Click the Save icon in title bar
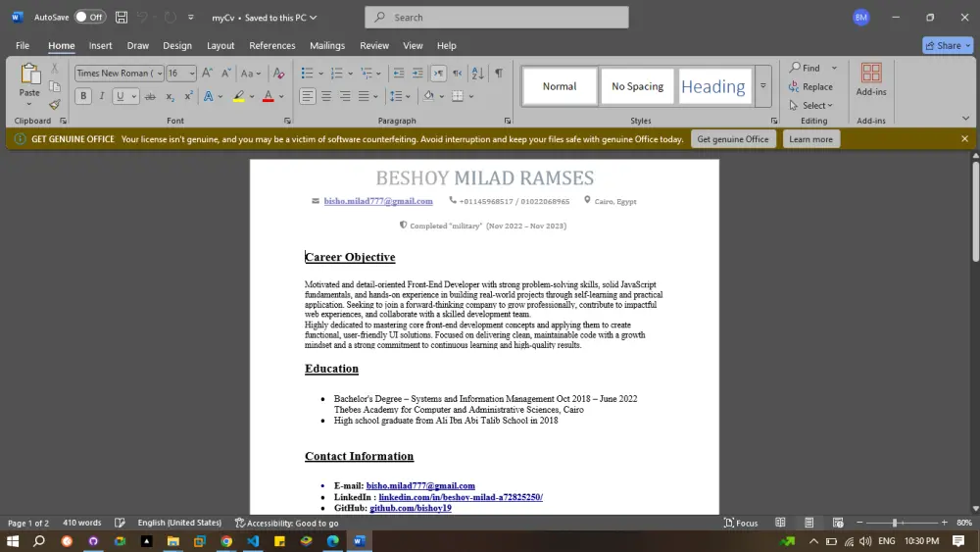This screenshot has width=980, height=552. click(122, 18)
